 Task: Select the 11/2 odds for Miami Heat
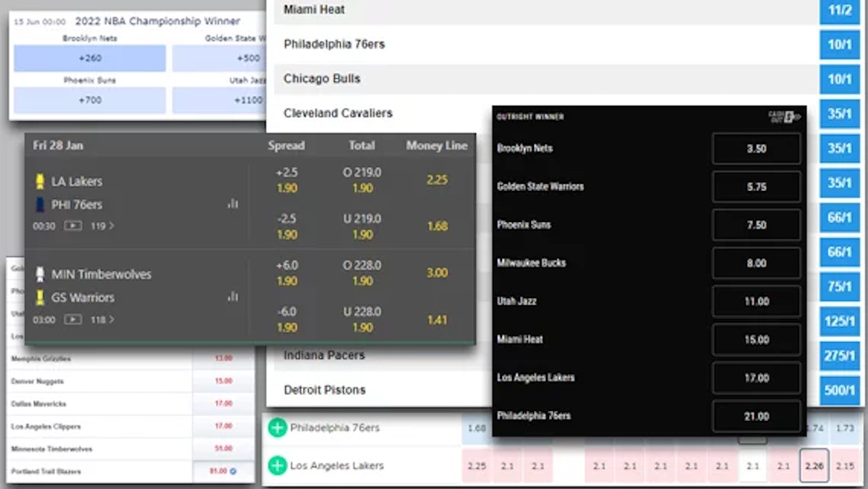pyautogui.click(x=838, y=10)
